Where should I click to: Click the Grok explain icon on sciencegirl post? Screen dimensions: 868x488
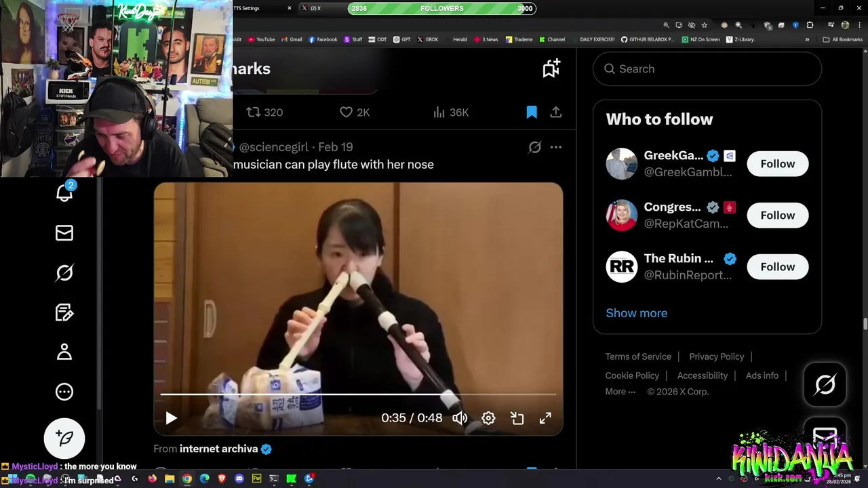coord(535,147)
